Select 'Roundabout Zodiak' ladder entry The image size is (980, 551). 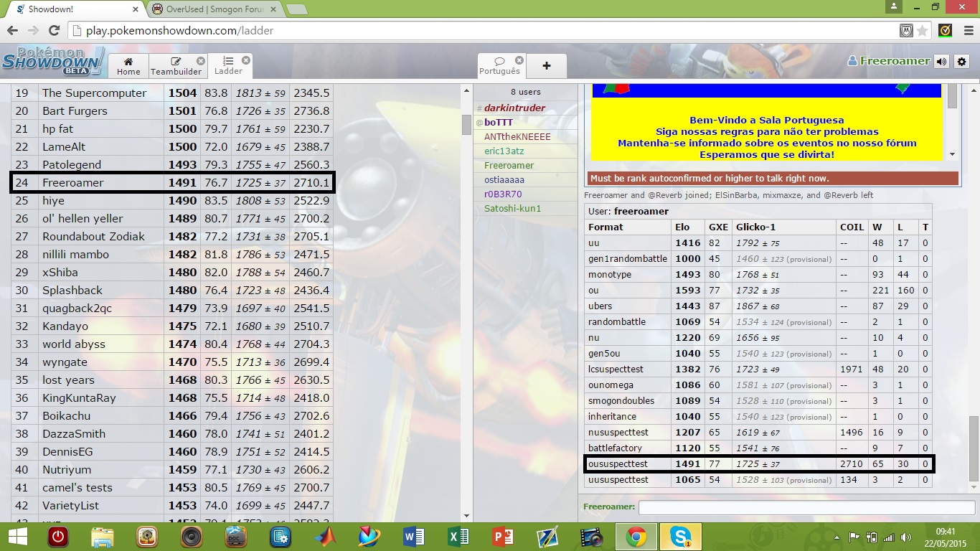171,237
